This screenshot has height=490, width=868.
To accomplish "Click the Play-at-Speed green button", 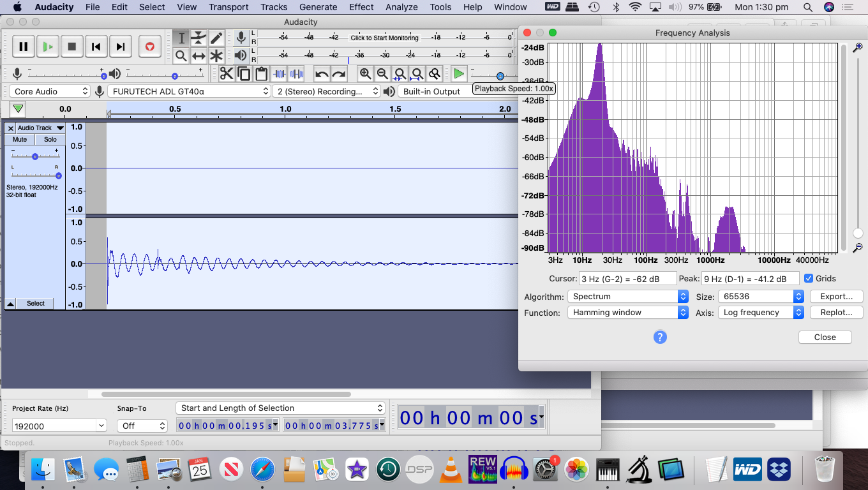I will tap(459, 74).
